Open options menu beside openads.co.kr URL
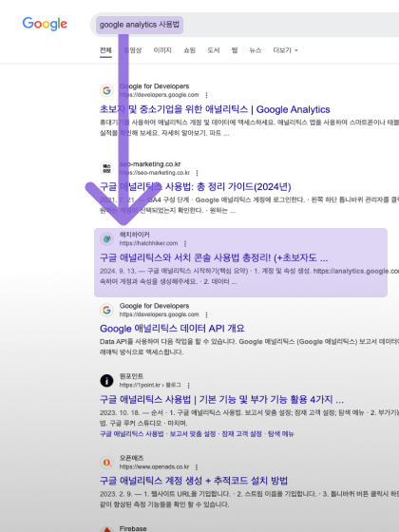The width and height of the screenshot is (399, 532). (x=197, y=467)
